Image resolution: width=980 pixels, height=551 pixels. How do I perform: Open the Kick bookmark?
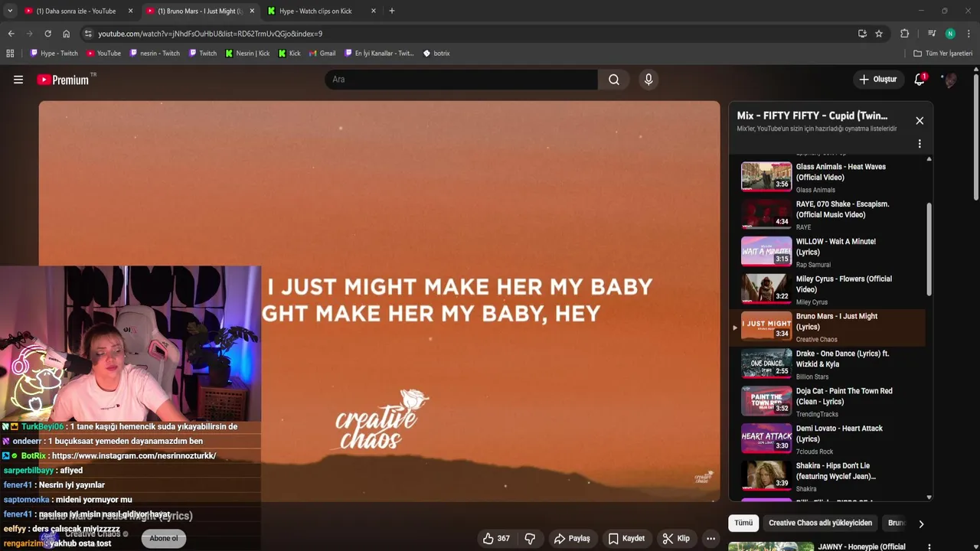[x=289, y=54]
